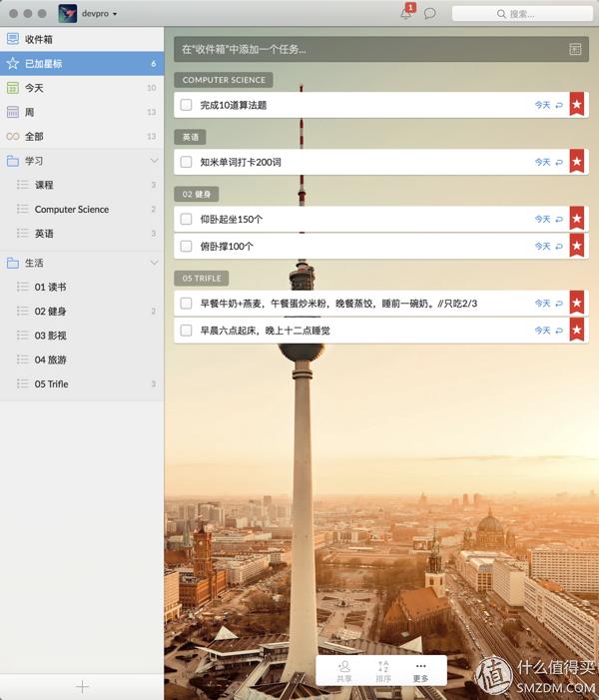This screenshot has height=700, width=599.
Task: Select the 早晨六点起床,晚上十二点睡觉 task text
Action: click(x=266, y=331)
